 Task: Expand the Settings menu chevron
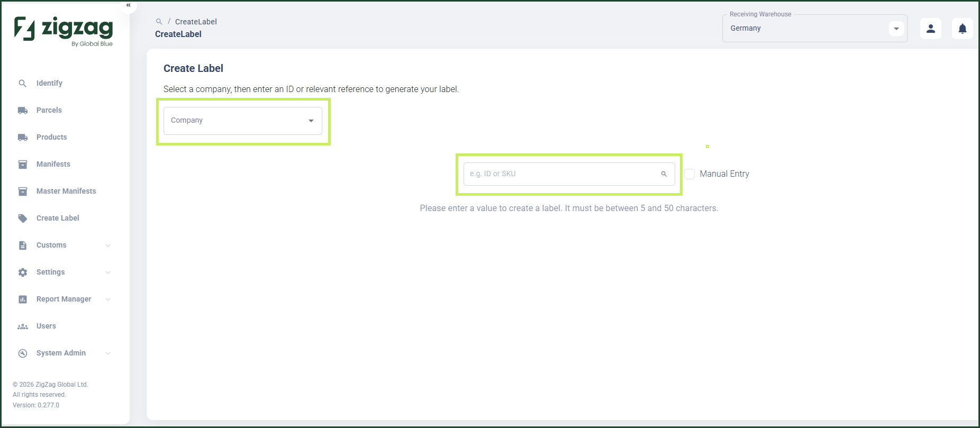point(108,272)
